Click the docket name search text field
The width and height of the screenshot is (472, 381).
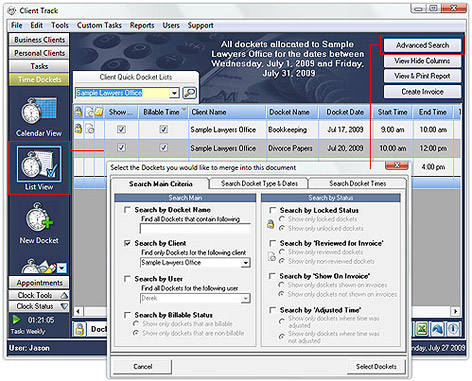pyautogui.click(x=195, y=228)
